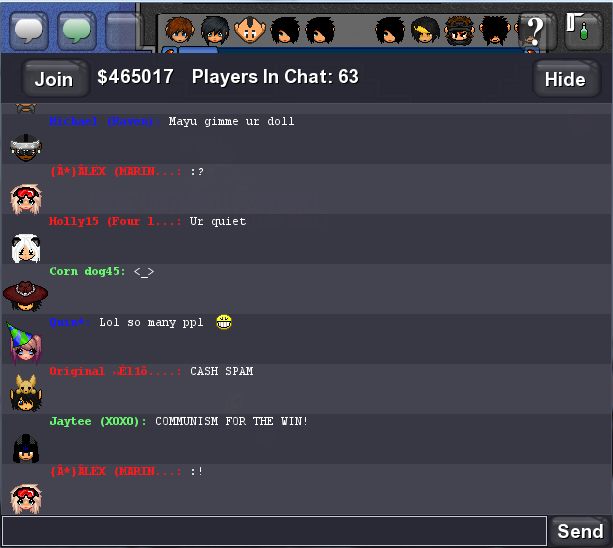Click Michael (Raven) username in chat

104,122
